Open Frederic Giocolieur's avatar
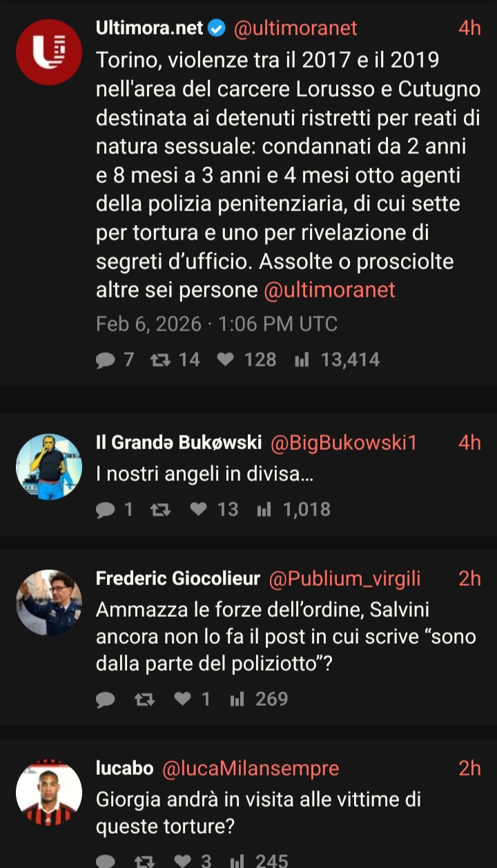This screenshot has height=868, width=497. [x=49, y=602]
